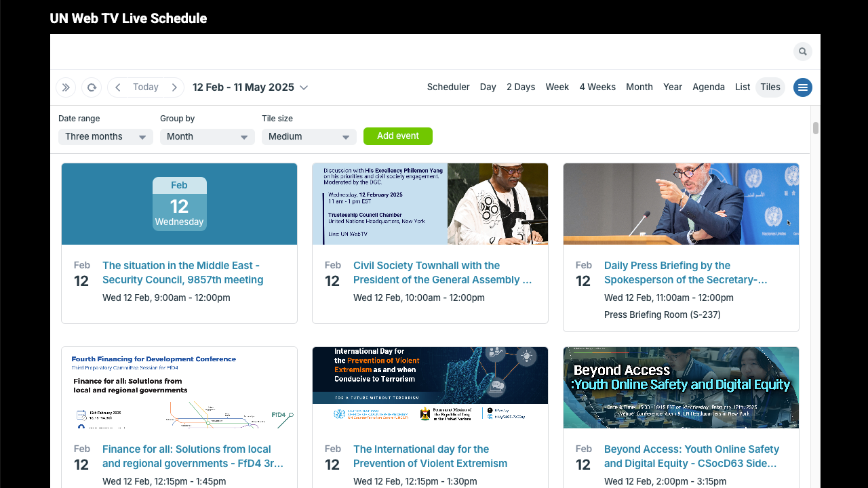Open the blue hamburger menu
This screenshot has height=488, width=868.
[803, 87]
